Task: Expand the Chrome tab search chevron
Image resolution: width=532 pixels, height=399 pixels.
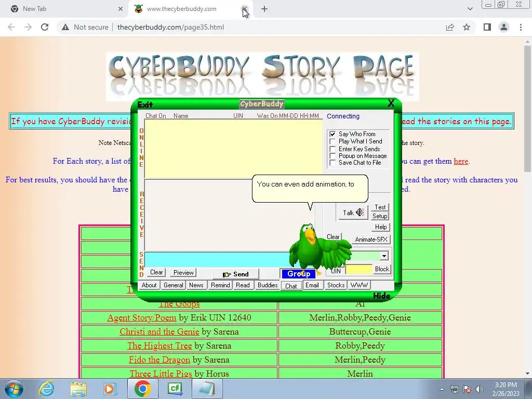Action: pos(470,9)
